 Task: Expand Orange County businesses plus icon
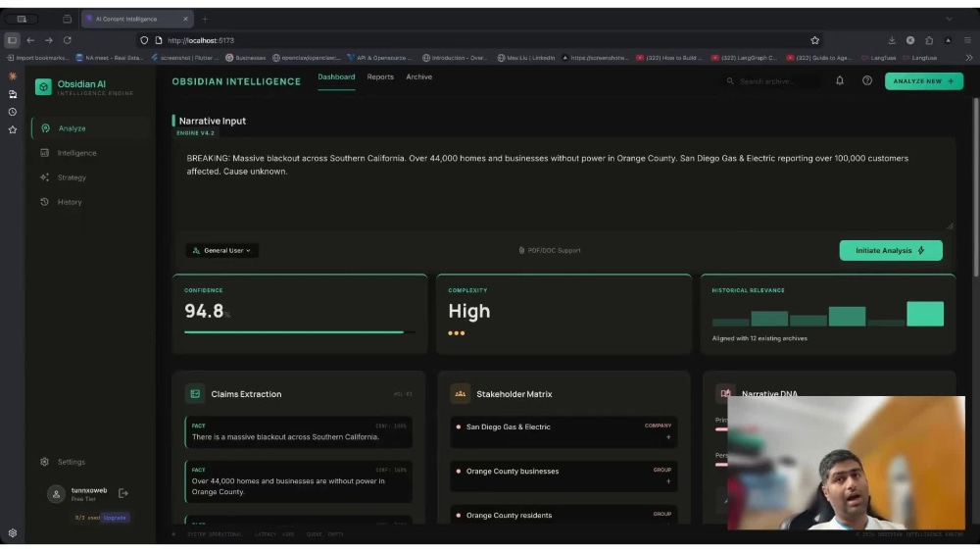tap(668, 481)
